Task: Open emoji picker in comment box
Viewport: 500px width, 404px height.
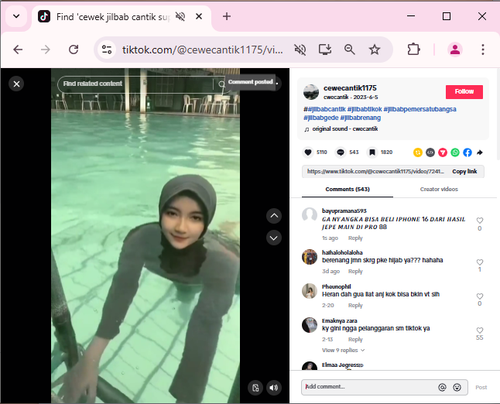Action: (457, 387)
